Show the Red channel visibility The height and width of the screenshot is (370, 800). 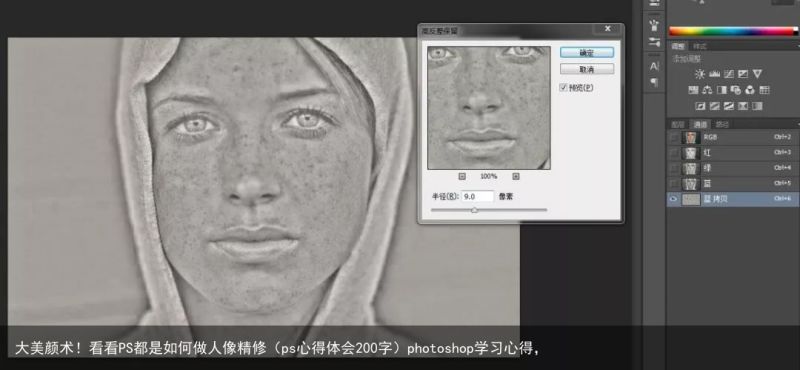(673, 153)
